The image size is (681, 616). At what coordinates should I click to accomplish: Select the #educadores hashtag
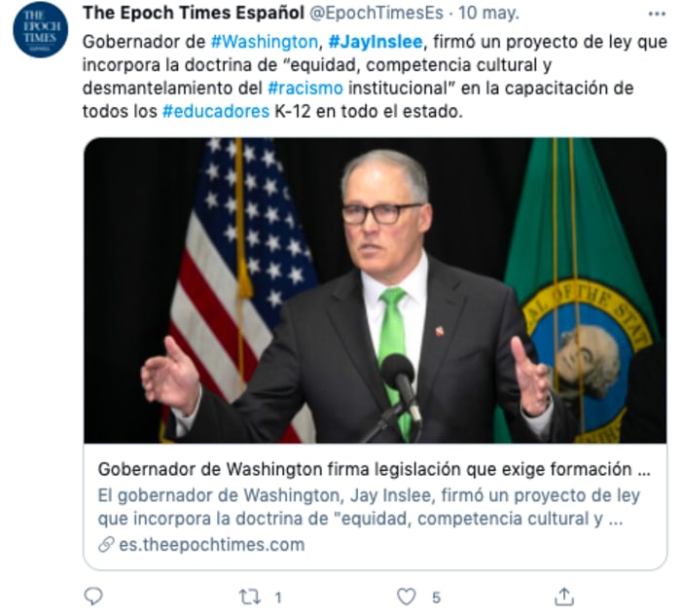point(216,111)
